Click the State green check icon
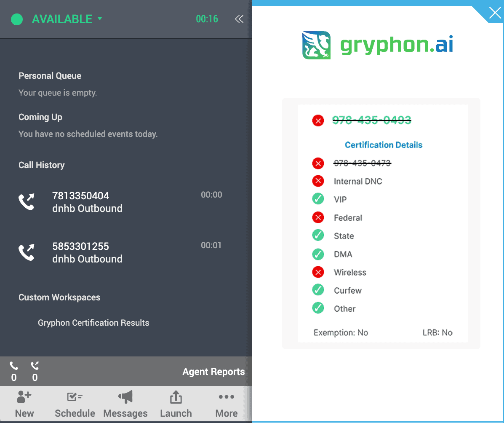 [318, 235]
